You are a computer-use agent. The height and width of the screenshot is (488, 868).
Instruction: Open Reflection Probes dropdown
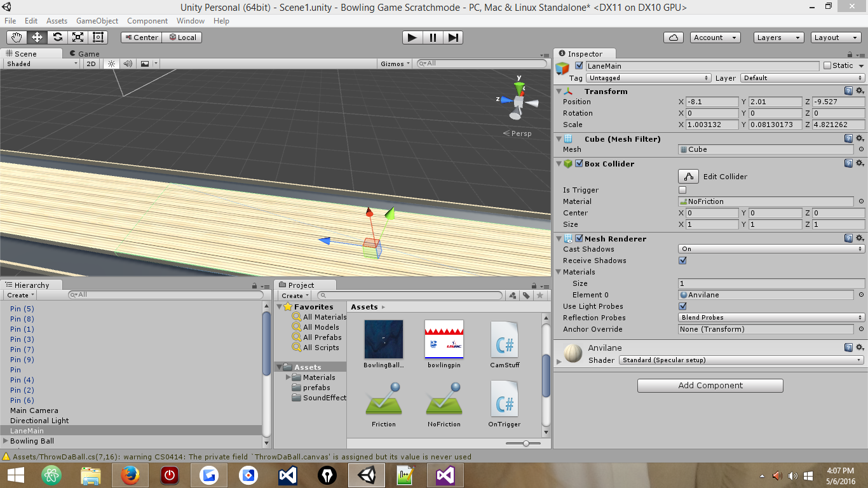click(771, 318)
